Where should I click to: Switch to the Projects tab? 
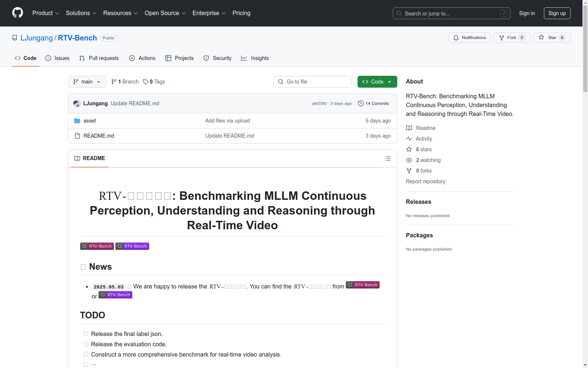pos(179,58)
